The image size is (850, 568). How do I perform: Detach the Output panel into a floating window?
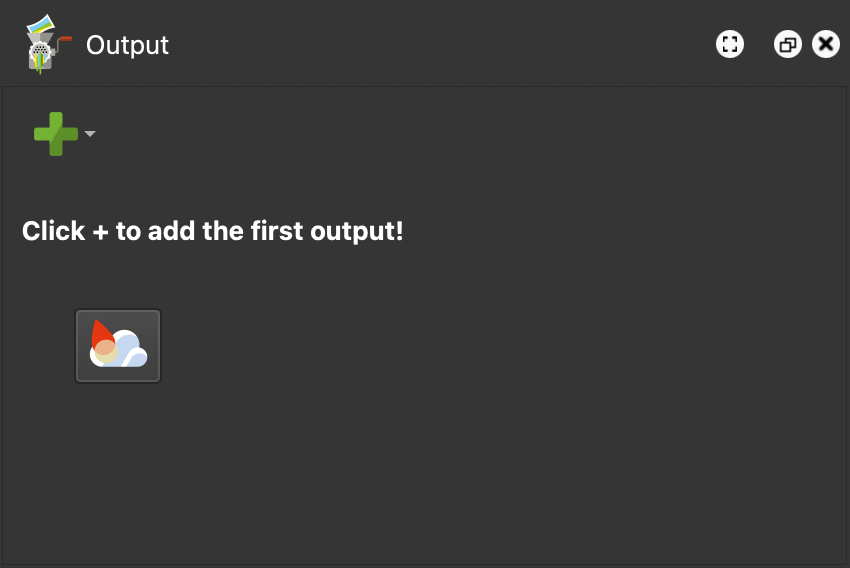coord(788,44)
